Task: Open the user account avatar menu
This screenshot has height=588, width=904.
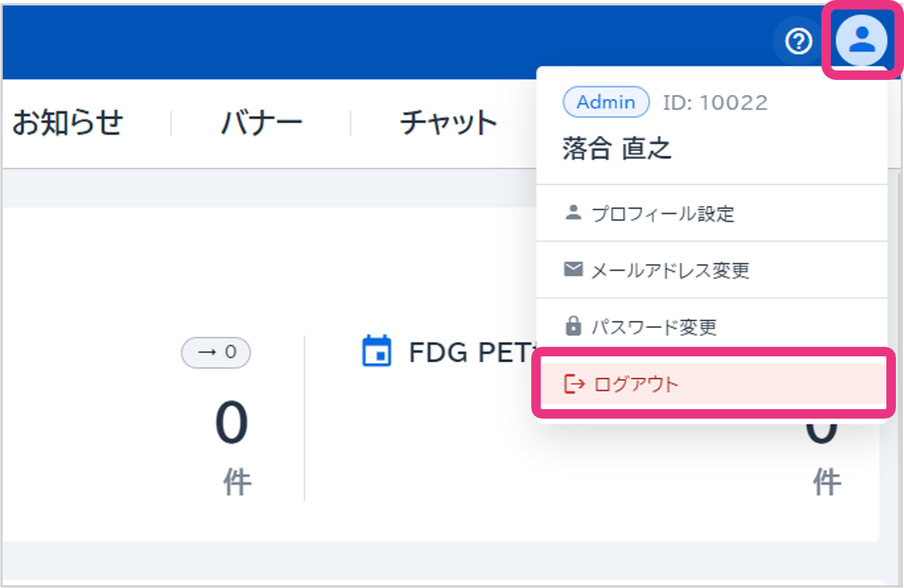Action: click(861, 41)
